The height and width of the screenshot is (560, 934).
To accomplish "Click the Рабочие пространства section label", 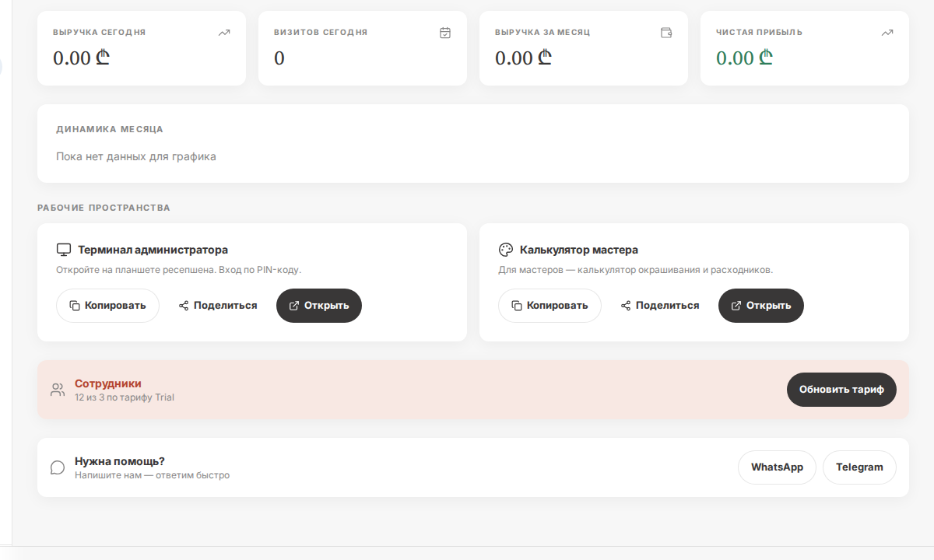I will pos(104,208).
